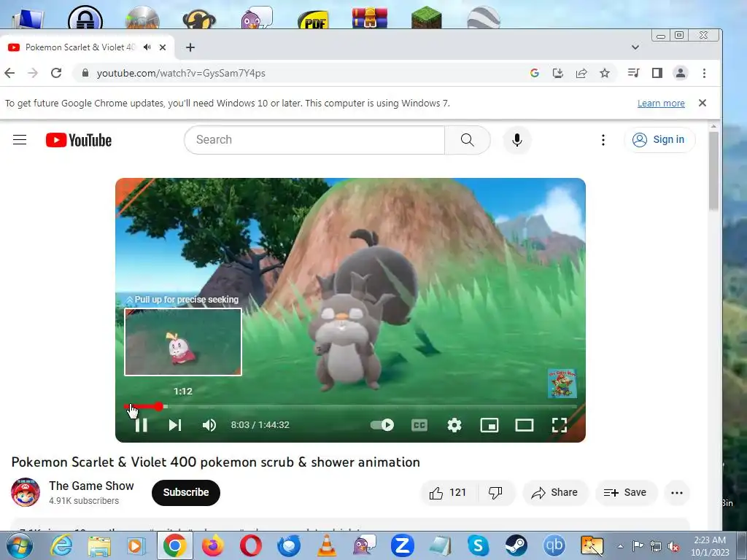Mute the video volume
This screenshot has height=560, width=747.
[209, 425]
